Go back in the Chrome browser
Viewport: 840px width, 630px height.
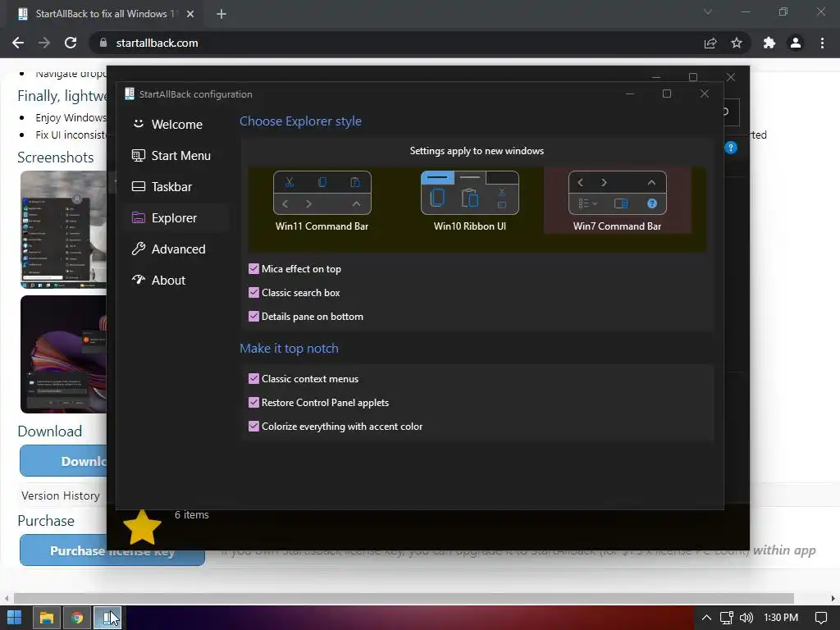click(x=18, y=43)
